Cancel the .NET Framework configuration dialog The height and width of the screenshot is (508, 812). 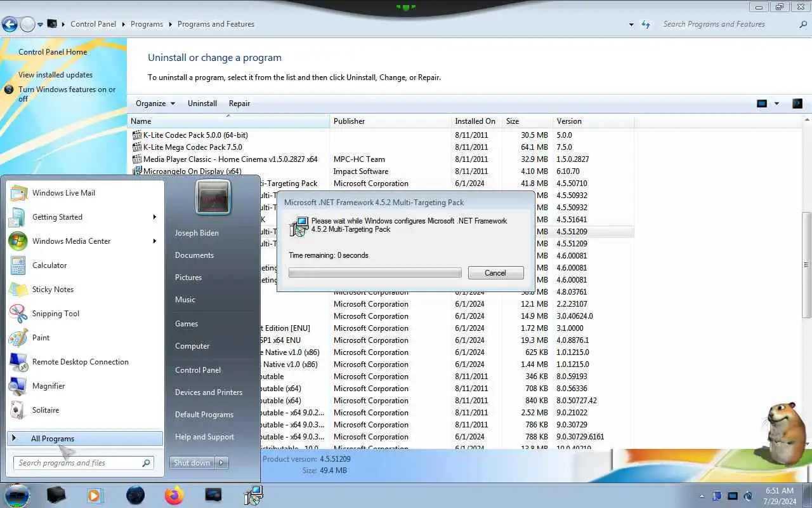click(x=495, y=273)
